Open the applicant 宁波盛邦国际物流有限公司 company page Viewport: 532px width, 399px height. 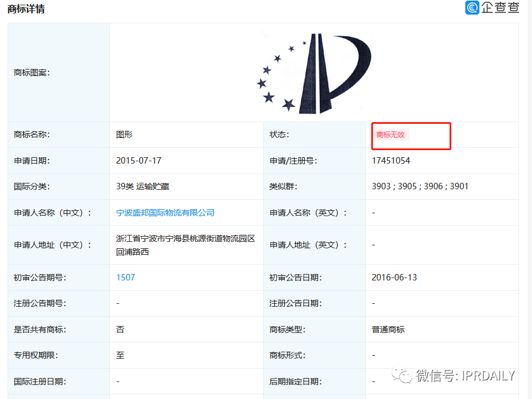pyautogui.click(x=167, y=213)
